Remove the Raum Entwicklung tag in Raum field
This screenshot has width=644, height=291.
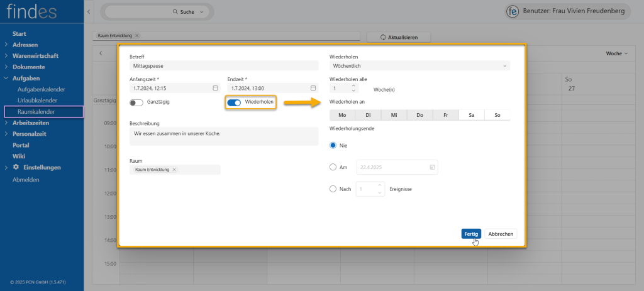175,170
